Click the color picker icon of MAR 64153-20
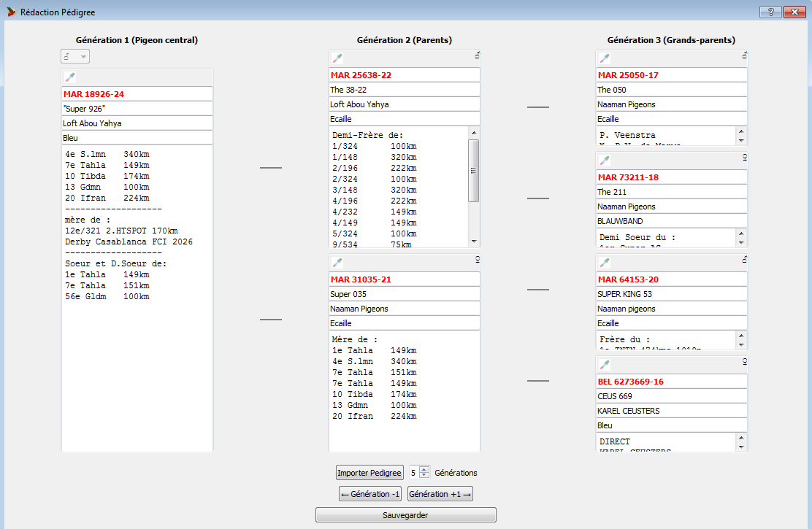The image size is (812, 529). pos(605,263)
